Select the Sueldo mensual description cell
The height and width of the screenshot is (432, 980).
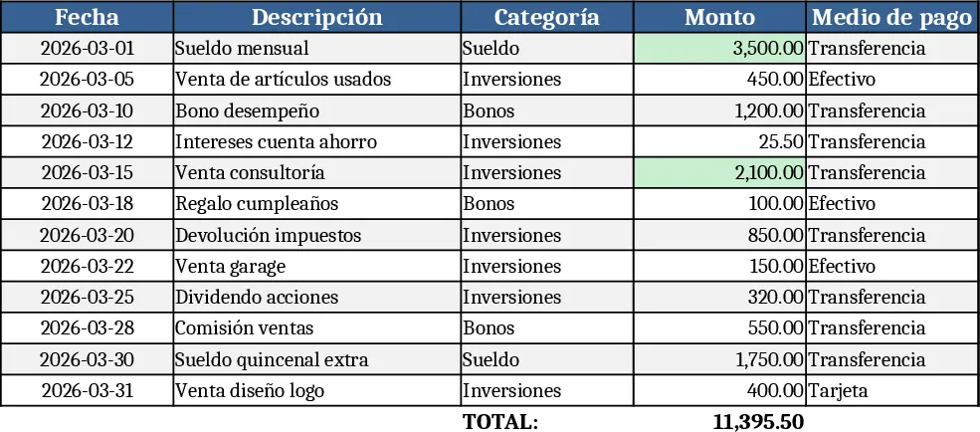(316, 48)
